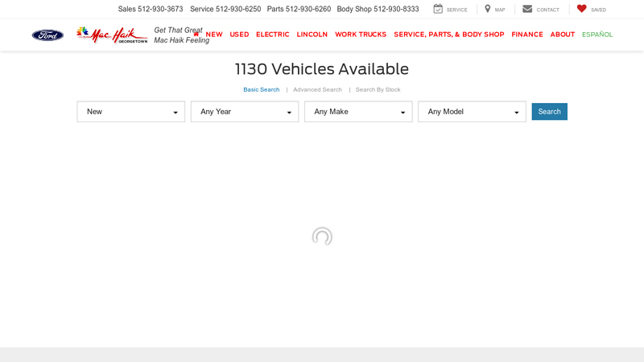
Task: Open the Lincoln menu item
Action: (x=312, y=35)
